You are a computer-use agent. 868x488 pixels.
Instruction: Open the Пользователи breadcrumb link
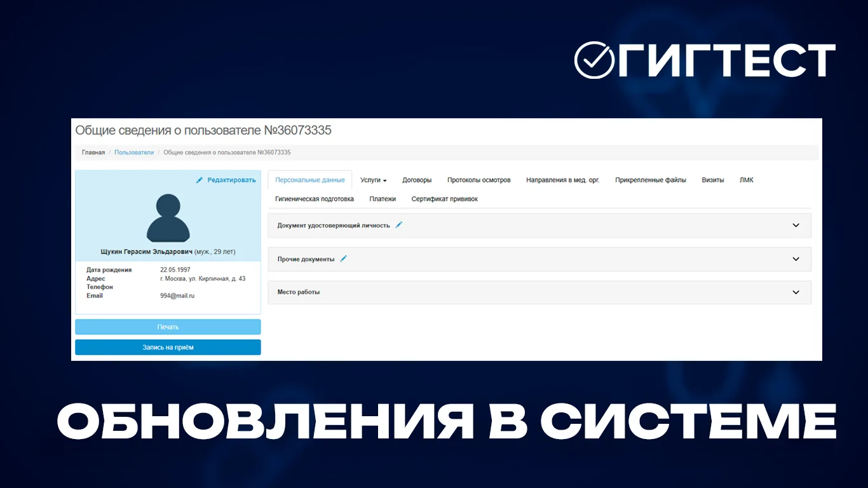pyautogui.click(x=134, y=152)
